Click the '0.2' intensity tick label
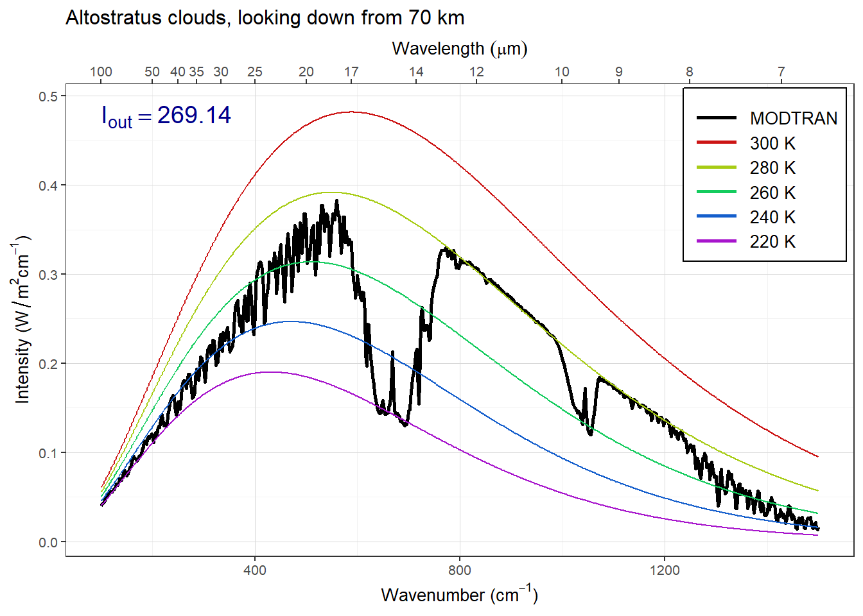This screenshot has height=616, width=863. click(x=48, y=364)
